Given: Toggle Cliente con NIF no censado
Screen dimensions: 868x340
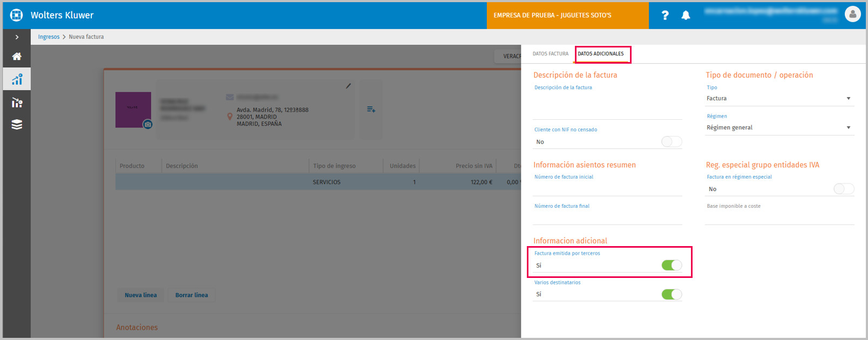Looking at the screenshot, I should (x=672, y=142).
